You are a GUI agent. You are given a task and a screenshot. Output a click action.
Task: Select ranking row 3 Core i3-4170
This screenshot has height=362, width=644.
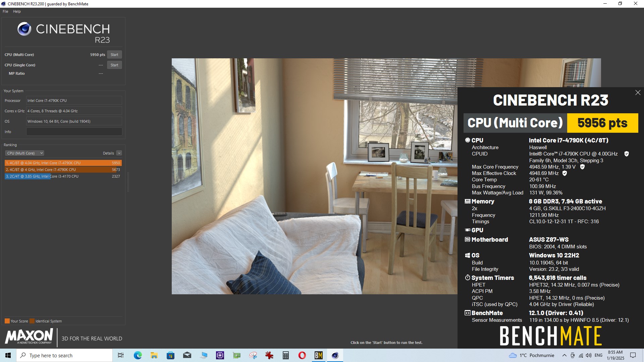click(x=63, y=176)
